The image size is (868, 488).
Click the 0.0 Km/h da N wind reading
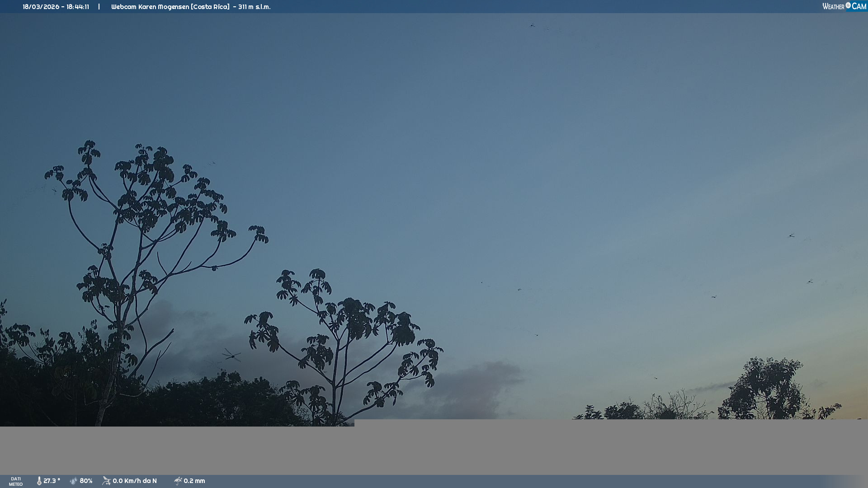pos(135,481)
